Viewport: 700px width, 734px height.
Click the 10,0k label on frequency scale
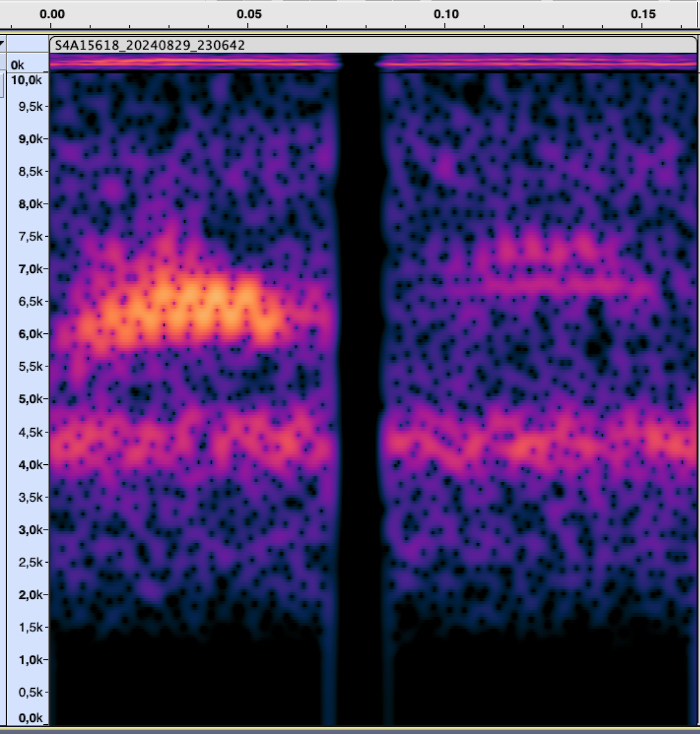click(26, 80)
